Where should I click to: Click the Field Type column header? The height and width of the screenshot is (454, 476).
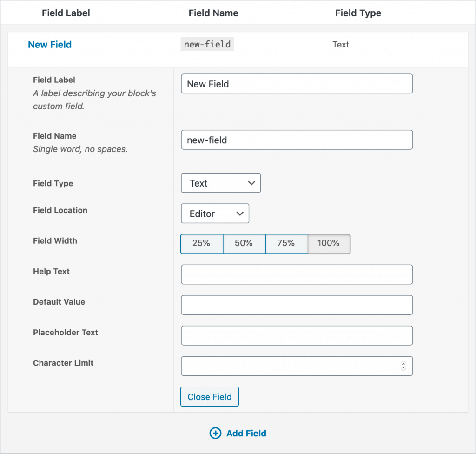(358, 13)
